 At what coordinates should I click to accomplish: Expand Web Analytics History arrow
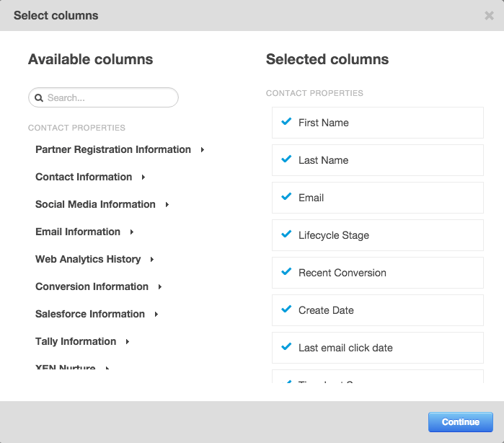coord(152,259)
